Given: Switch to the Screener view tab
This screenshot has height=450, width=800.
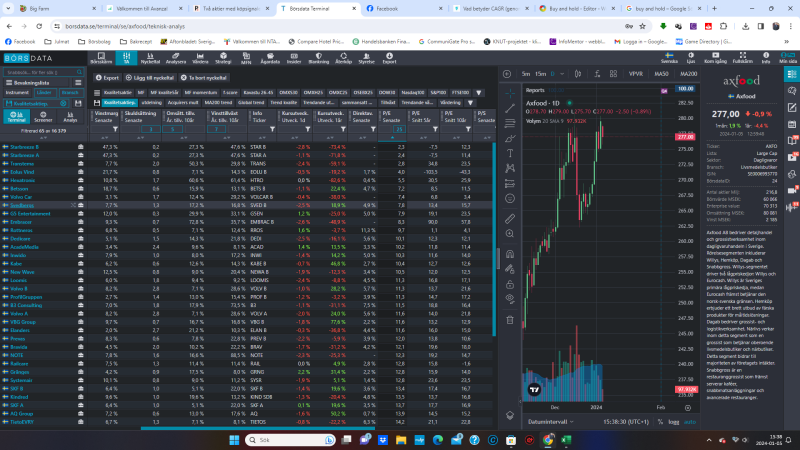Looking at the screenshot, I should click(x=43, y=117).
